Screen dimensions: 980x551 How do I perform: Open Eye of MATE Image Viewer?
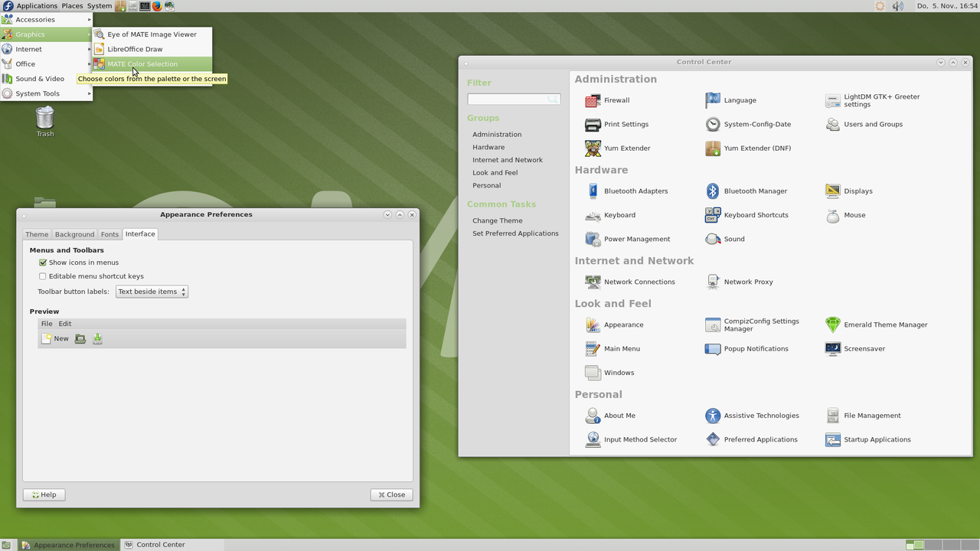point(150,34)
